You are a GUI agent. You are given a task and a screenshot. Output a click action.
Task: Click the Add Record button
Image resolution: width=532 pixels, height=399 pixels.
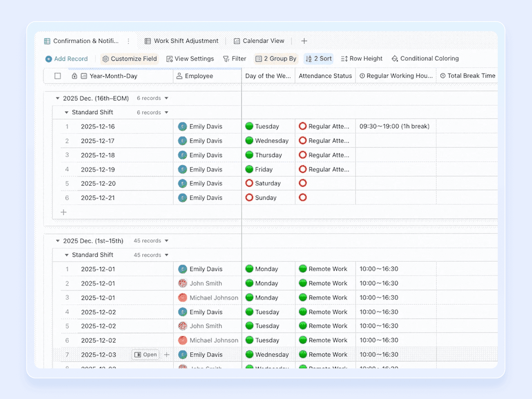pyautogui.click(x=66, y=59)
